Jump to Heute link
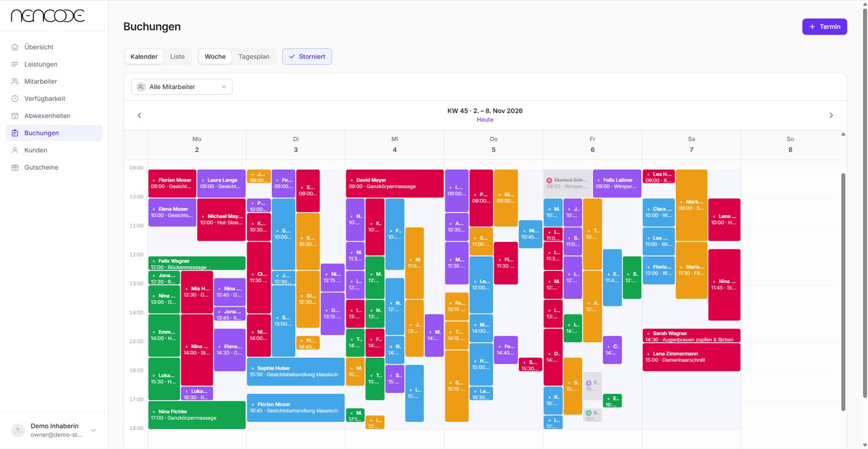The image size is (868, 449). (x=485, y=120)
